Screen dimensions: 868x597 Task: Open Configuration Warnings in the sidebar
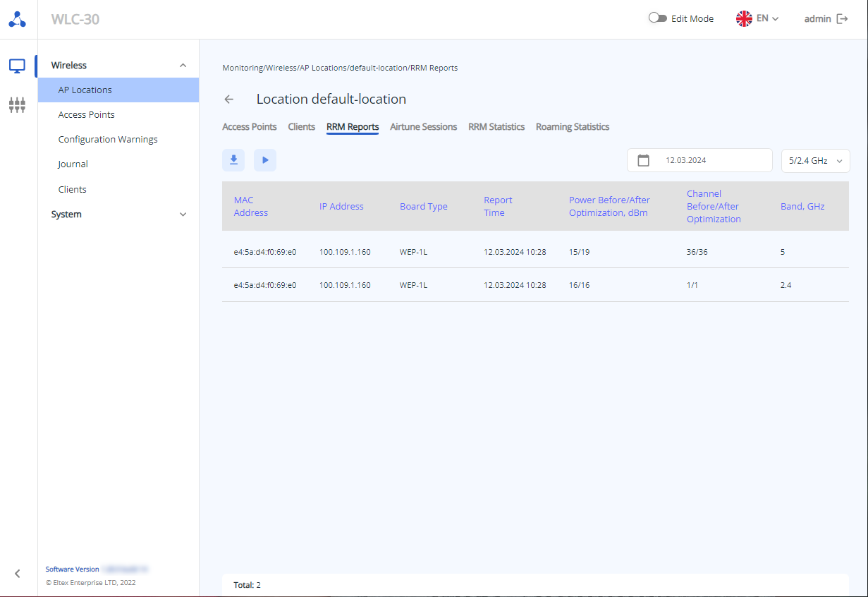(108, 140)
